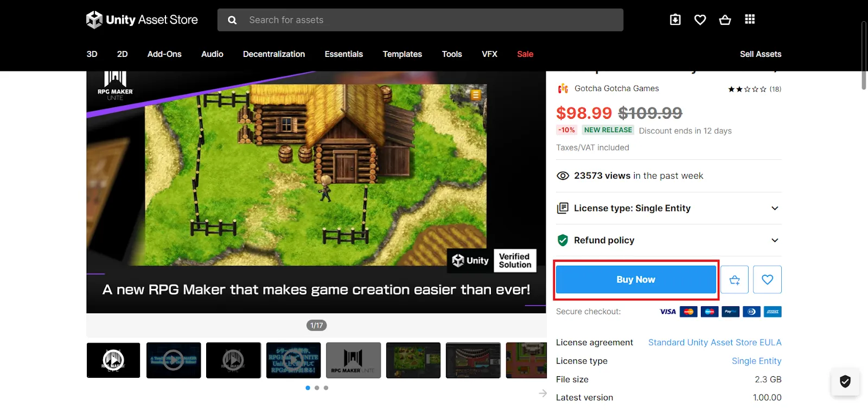This screenshot has height=419, width=868.
Task: Toggle favorite heart next to Buy Now
Action: click(767, 280)
